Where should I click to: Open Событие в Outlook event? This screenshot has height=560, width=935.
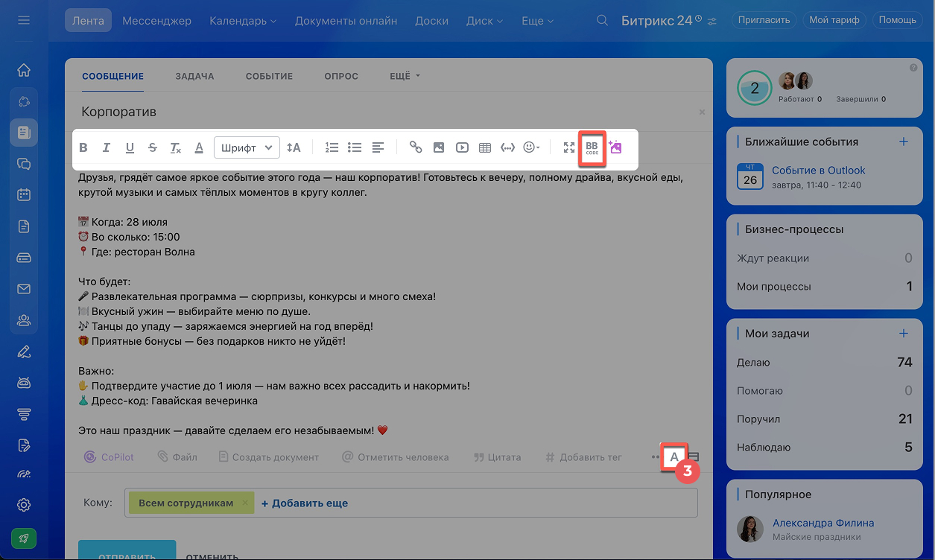pyautogui.click(x=818, y=171)
